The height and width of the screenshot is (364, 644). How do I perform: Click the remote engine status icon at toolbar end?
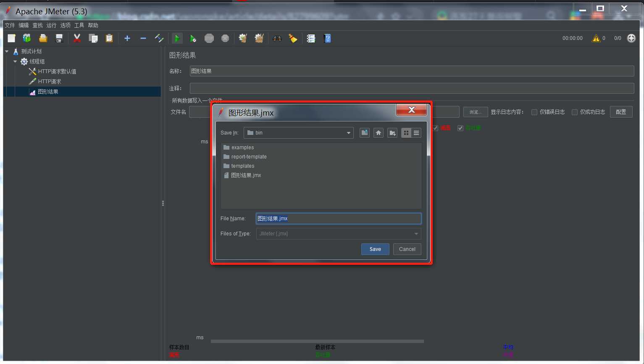pyautogui.click(x=631, y=38)
